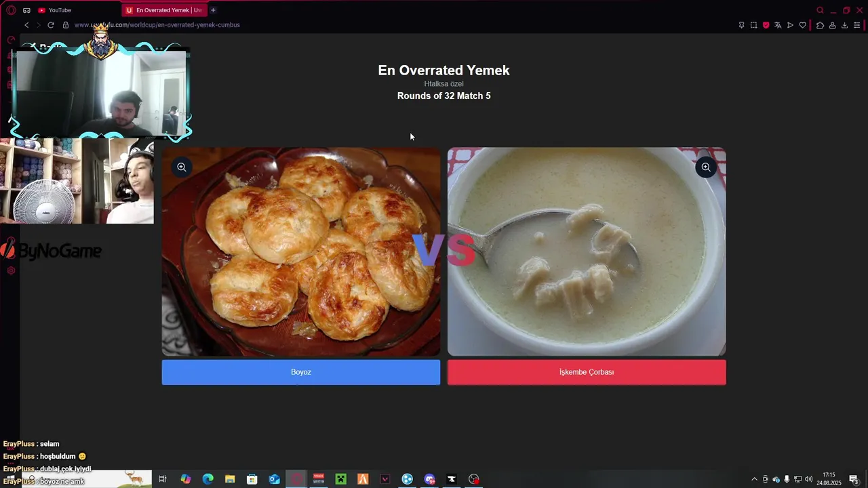Open the browser profile account icon

pos(832,25)
